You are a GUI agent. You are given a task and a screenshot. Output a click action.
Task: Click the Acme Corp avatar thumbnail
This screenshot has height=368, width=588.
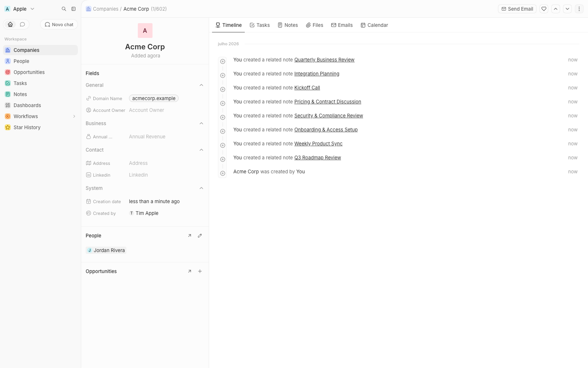tap(145, 31)
